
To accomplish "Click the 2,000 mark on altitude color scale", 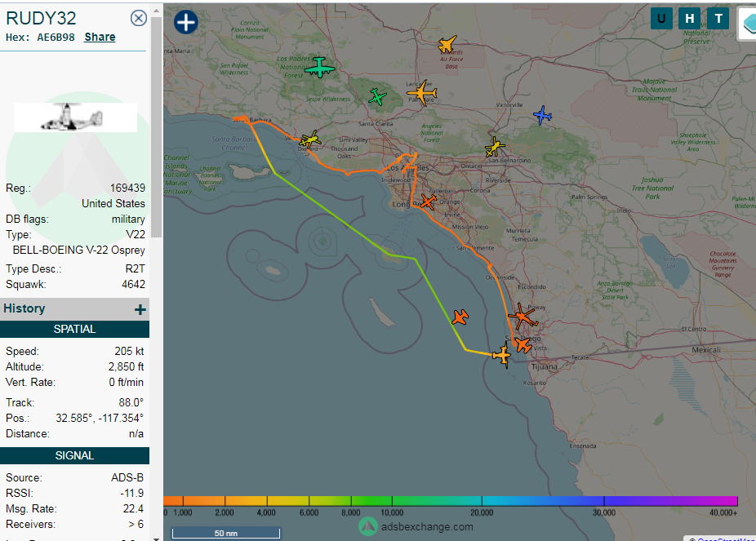I will click(x=225, y=512).
